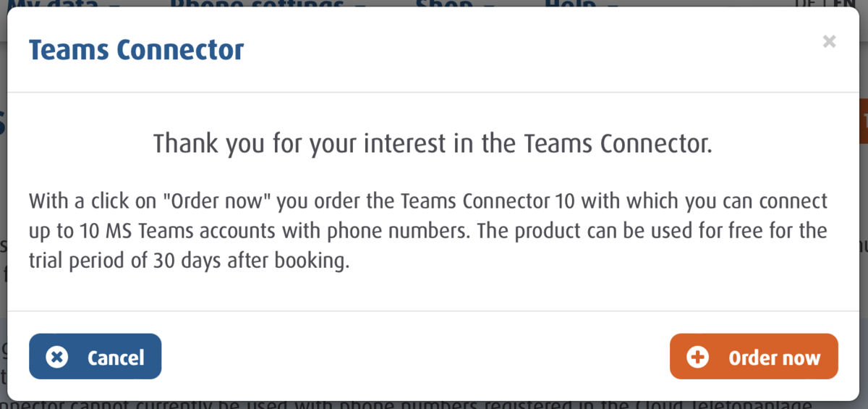Click the "Thank you for your interest" heading

[433, 143]
